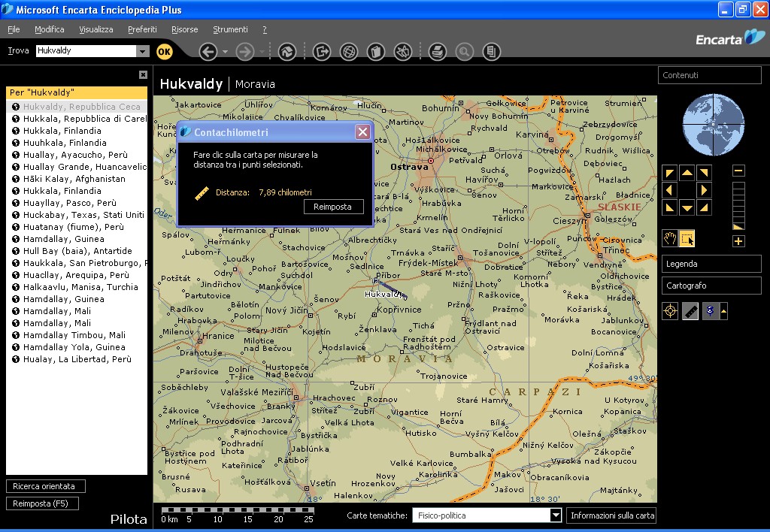Close the search results pane
The image size is (770, 532).
pos(143,74)
